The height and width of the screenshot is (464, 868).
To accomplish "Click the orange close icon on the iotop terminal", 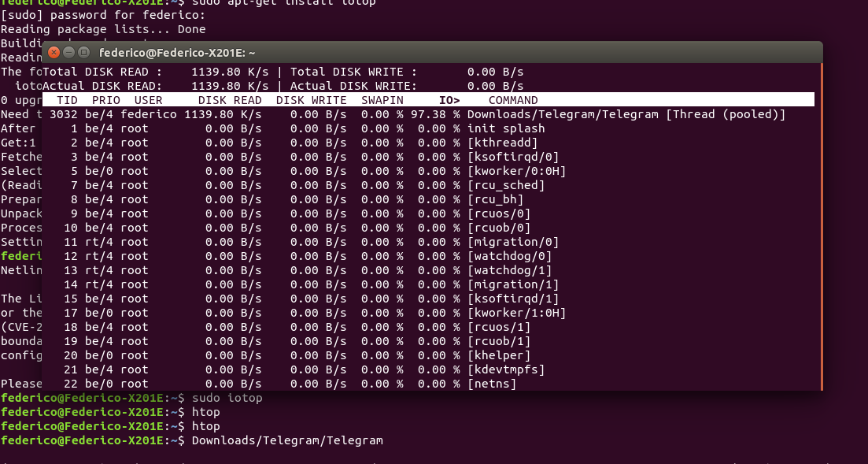I will point(54,52).
